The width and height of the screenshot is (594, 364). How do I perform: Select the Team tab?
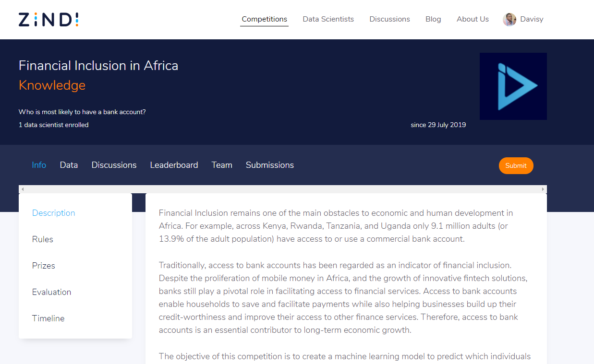pos(222,165)
